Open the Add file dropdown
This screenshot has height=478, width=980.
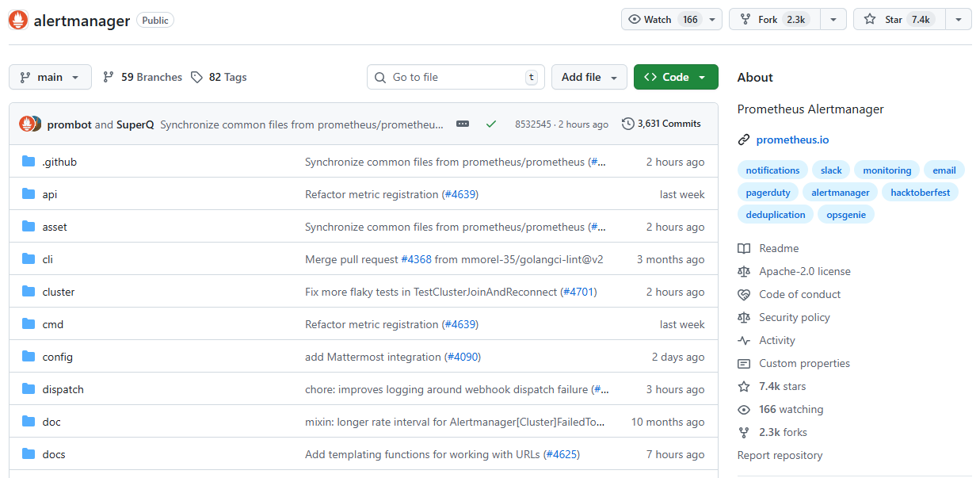(589, 77)
